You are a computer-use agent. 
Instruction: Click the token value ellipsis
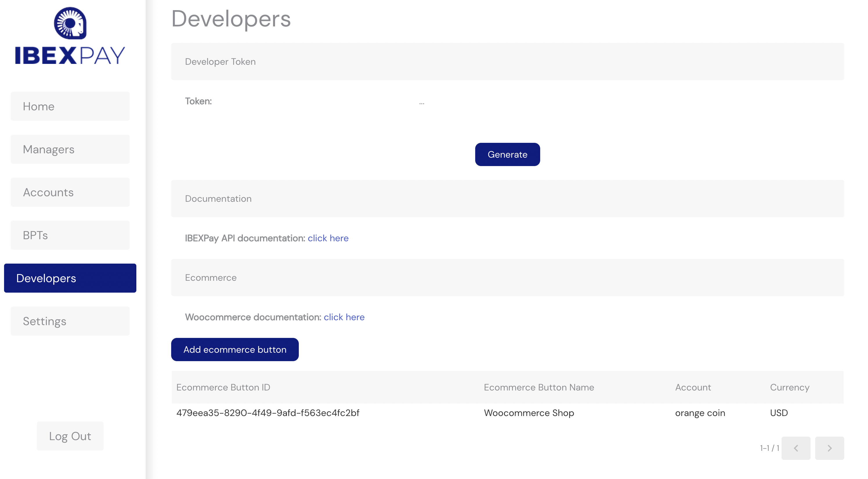pyautogui.click(x=422, y=103)
